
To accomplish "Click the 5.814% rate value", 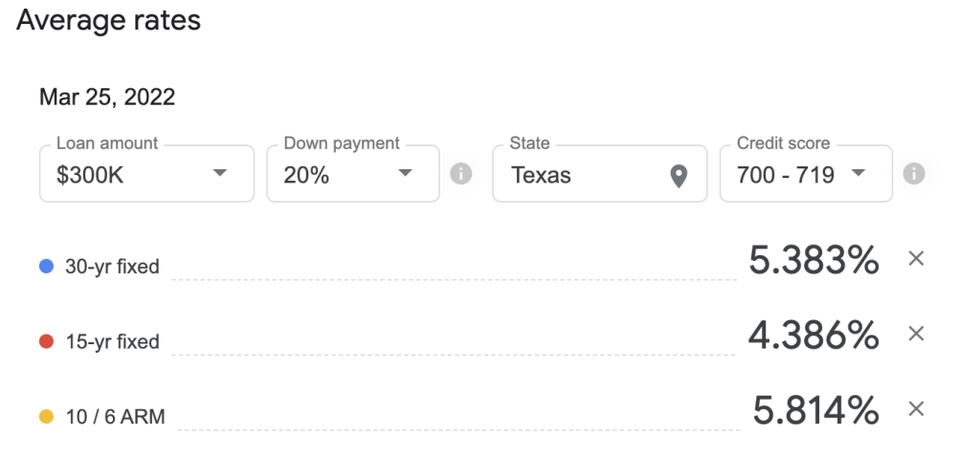I will 815,411.
